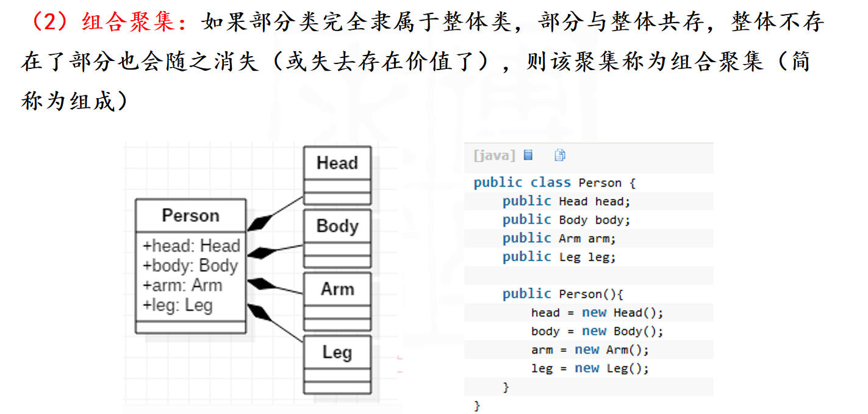Click the +head: Head attribute
Image resolution: width=868 pixels, height=414 pixels.
pyautogui.click(x=192, y=246)
